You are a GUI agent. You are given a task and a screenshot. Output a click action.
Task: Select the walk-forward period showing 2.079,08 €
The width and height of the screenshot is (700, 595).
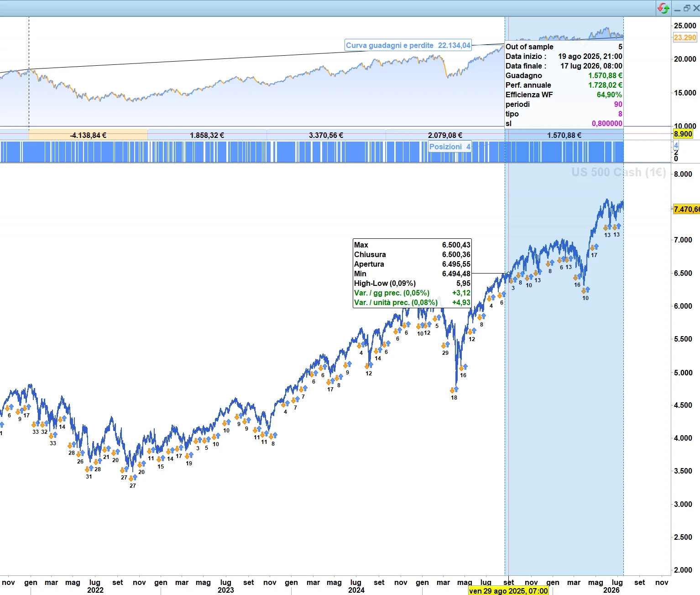click(445, 135)
